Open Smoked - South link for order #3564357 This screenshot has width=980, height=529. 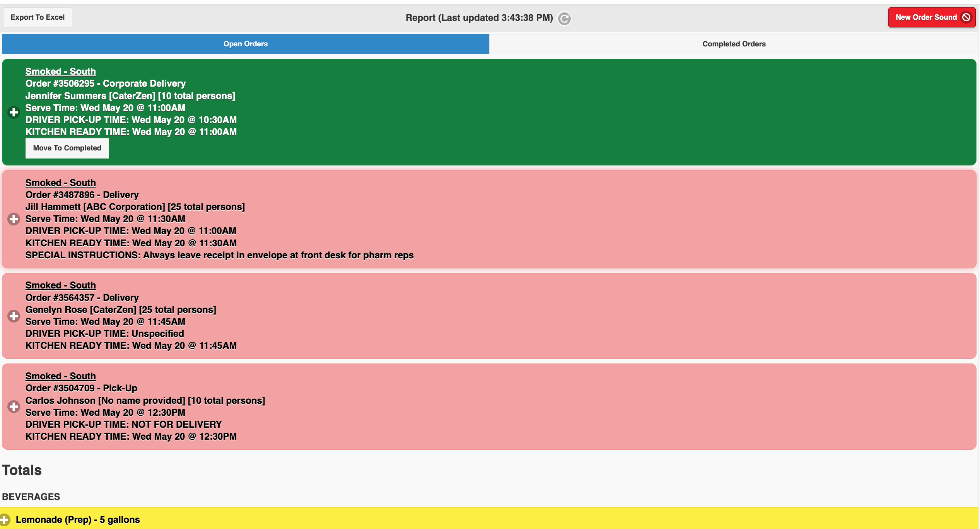[61, 285]
